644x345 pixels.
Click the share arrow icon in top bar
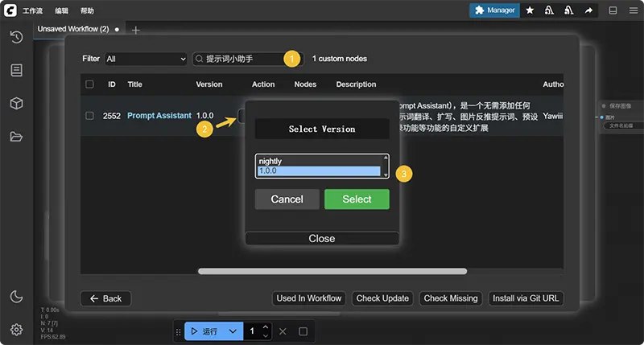point(588,10)
